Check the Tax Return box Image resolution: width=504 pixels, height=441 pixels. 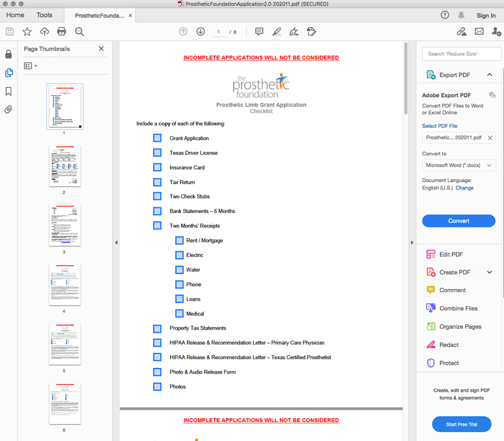coord(157,182)
